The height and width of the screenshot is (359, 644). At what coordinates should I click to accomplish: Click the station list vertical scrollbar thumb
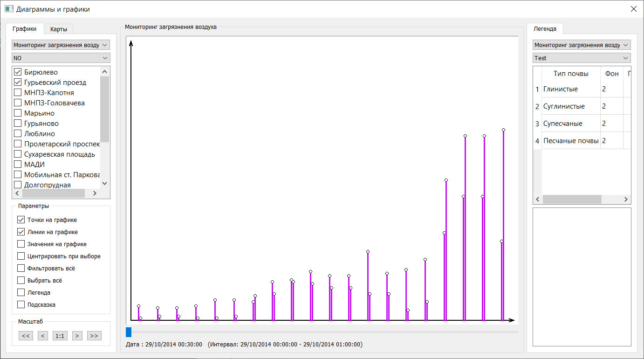[104, 109]
